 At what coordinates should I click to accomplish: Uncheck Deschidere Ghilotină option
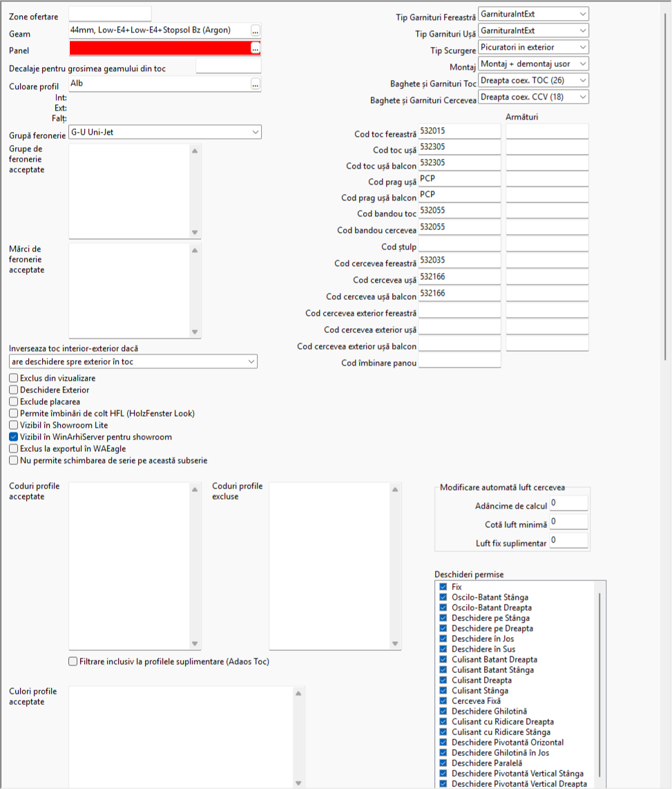443,711
